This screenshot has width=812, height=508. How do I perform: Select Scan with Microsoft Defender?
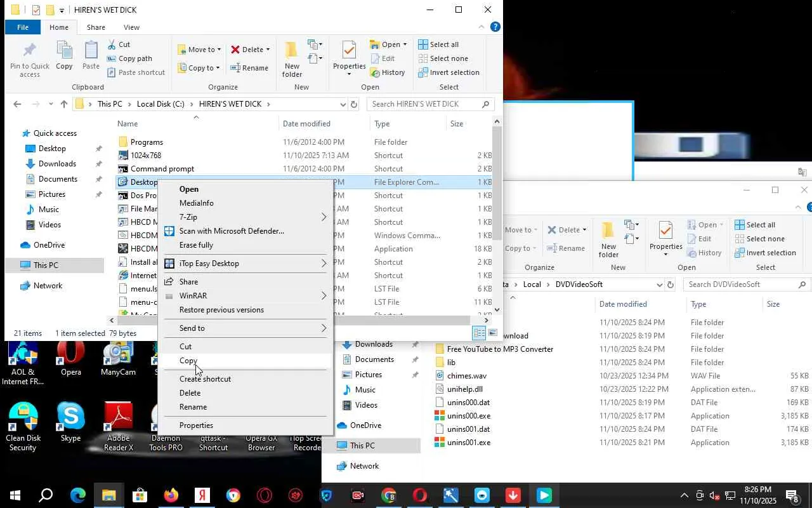(232, 231)
